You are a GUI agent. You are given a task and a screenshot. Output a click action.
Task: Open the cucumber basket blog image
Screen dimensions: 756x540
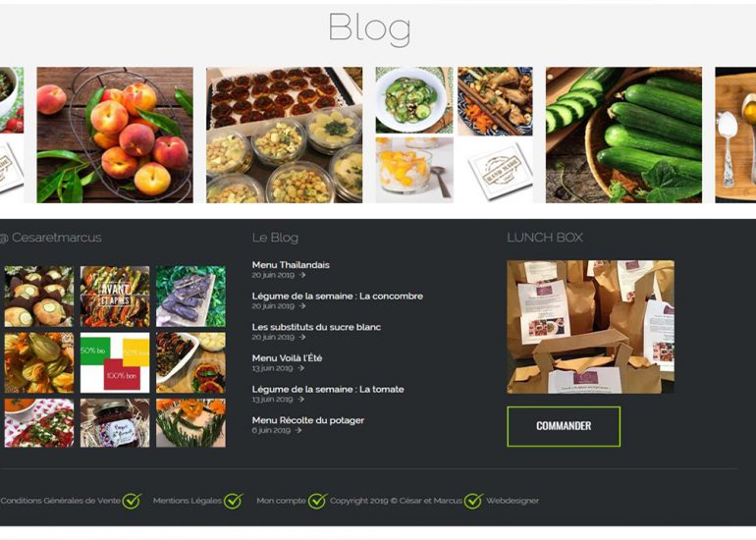[x=623, y=135]
